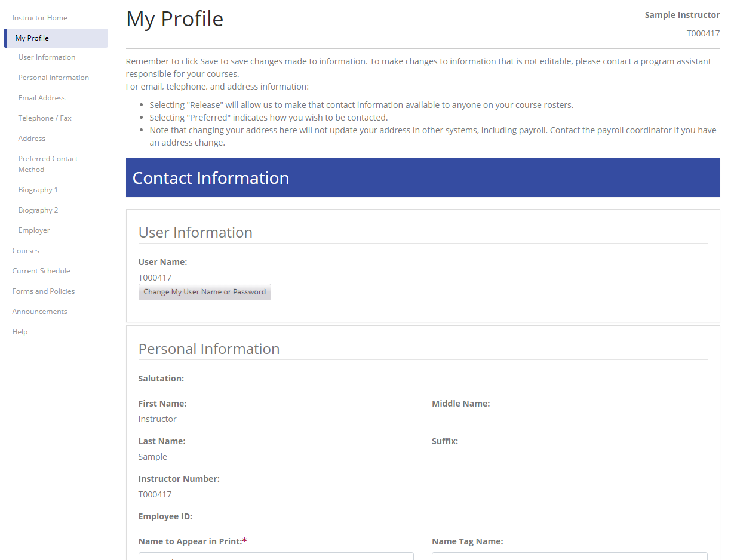Click Change My User Name or Password

pyautogui.click(x=205, y=292)
